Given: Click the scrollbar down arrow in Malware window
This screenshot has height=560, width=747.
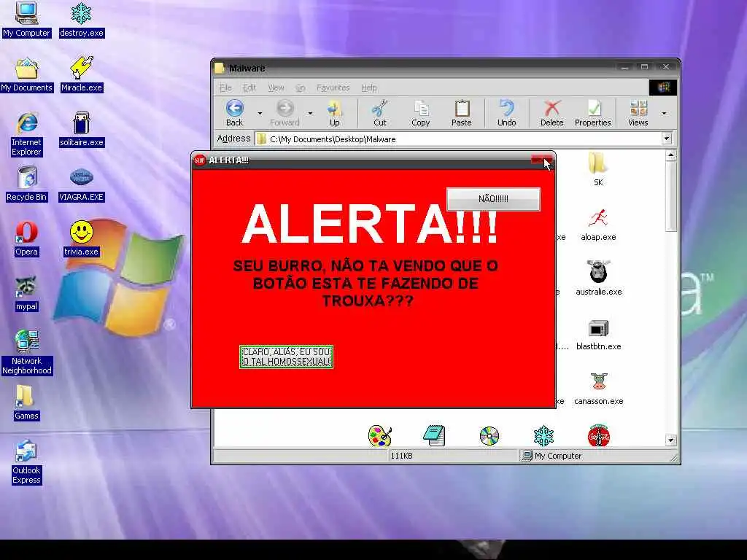Looking at the screenshot, I should (671, 440).
